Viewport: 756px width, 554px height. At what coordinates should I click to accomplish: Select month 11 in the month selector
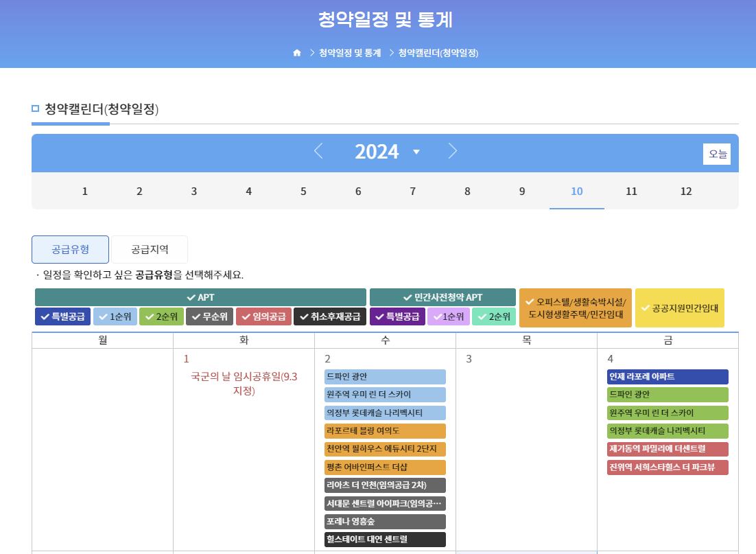(631, 192)
